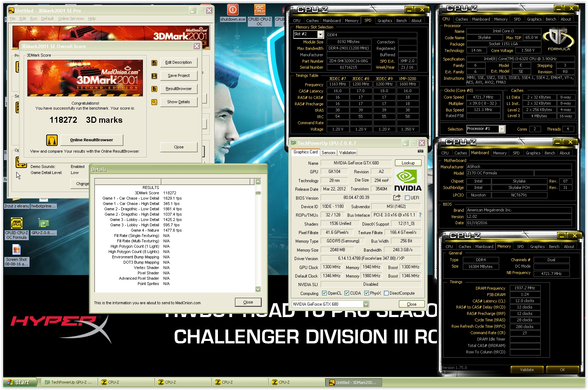
Task: Click Close button in GPU-Z window
Action: (412, 304)
